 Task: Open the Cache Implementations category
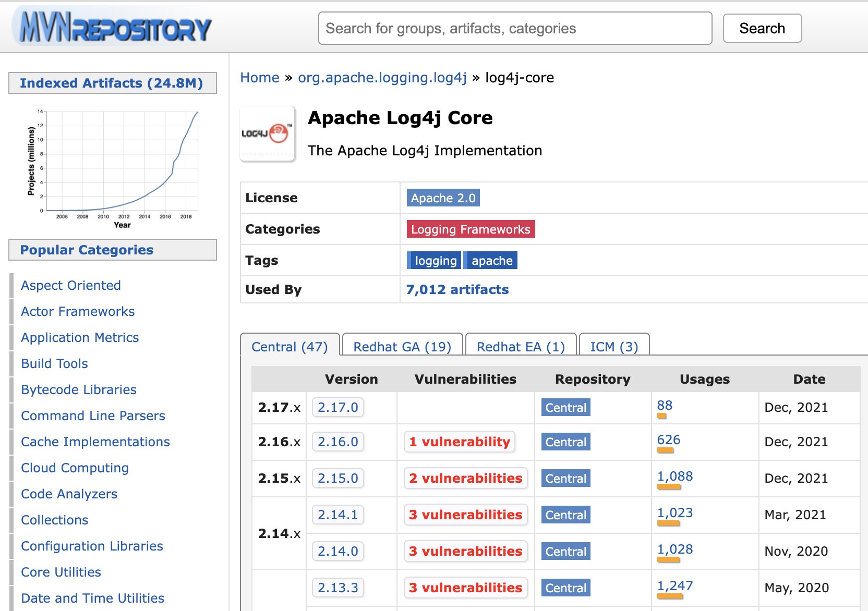click(95, 442)
